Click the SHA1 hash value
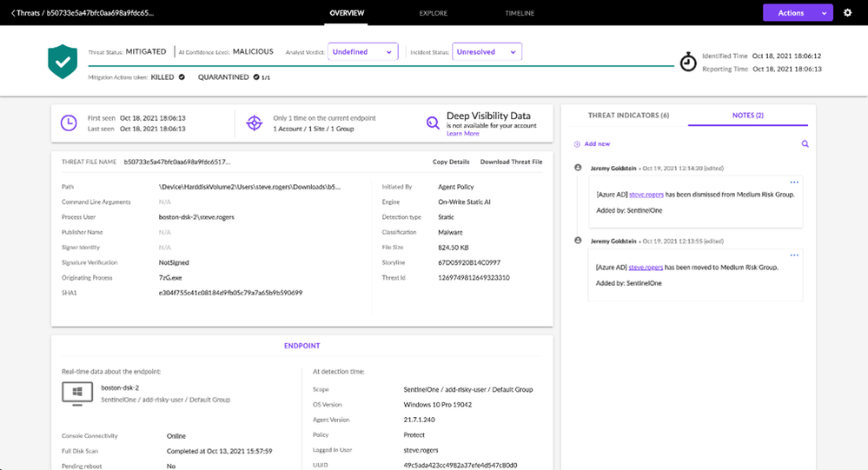The width and height of the screenshot is (868, 470). click(x=230, y=293)
